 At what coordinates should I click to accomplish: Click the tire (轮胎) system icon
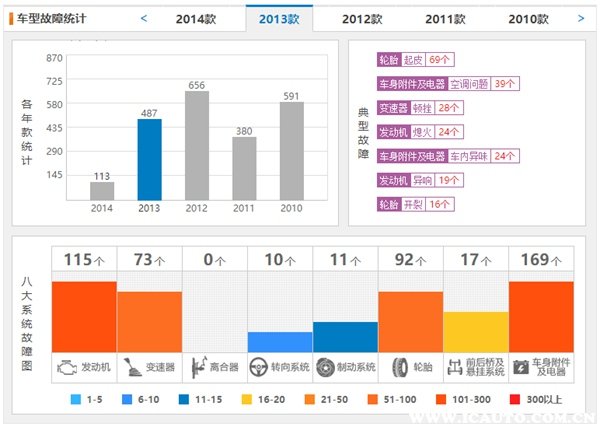[x=398, y=367]
